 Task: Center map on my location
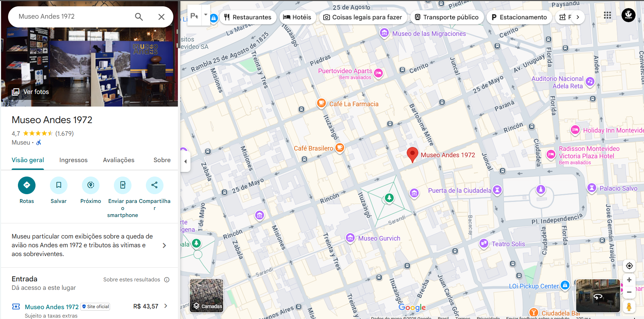point(629,266)
